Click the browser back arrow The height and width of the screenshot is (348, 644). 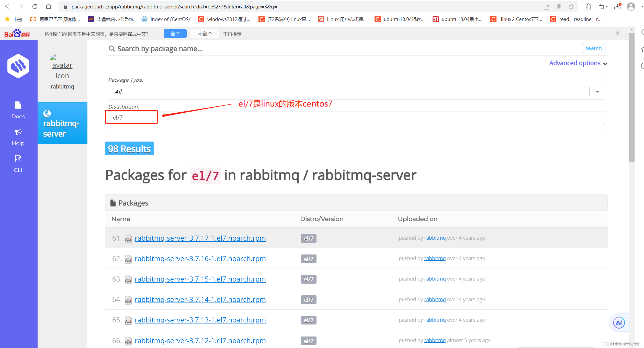point(7,7)
